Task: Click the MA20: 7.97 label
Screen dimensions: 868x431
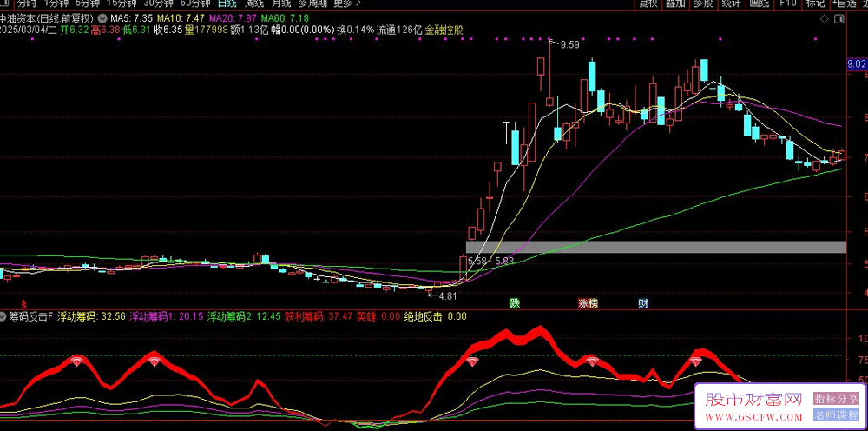Action: [234, 17]
